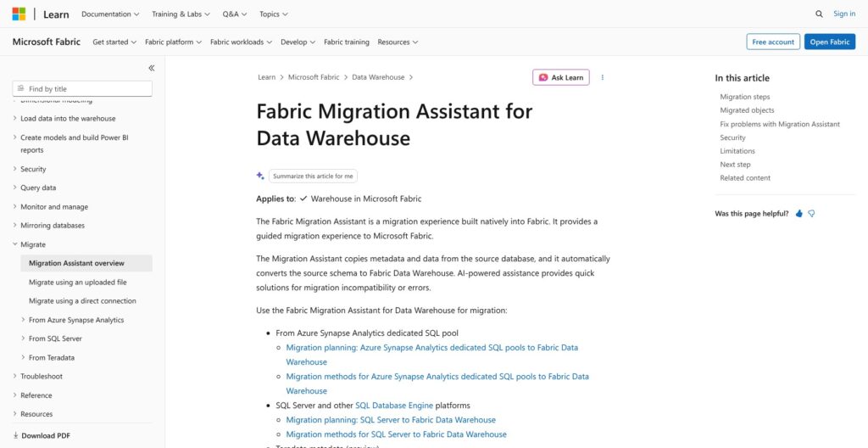
Task: Click the Open Fabric button
Action: [x=830, y=42]
